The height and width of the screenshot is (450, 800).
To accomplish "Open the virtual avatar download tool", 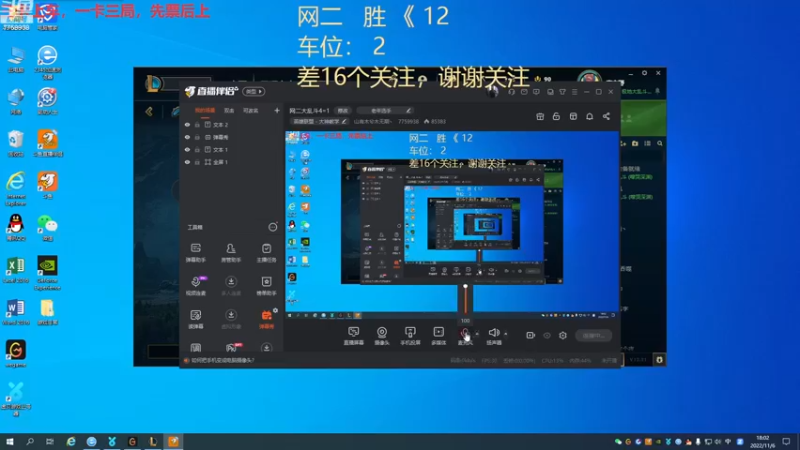I will (x=231, y=319).
